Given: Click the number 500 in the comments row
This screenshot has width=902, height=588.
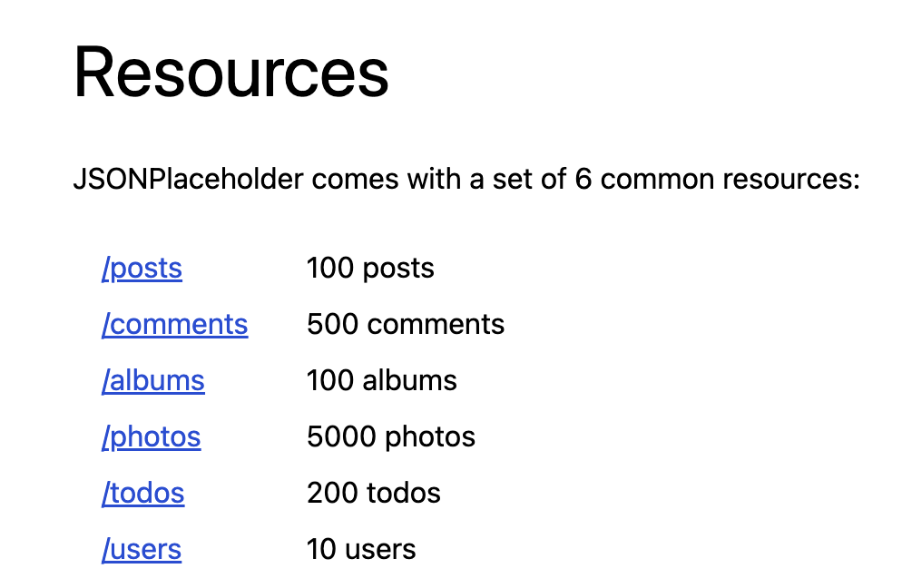Looking at the screenshot, I should point(332,324).
